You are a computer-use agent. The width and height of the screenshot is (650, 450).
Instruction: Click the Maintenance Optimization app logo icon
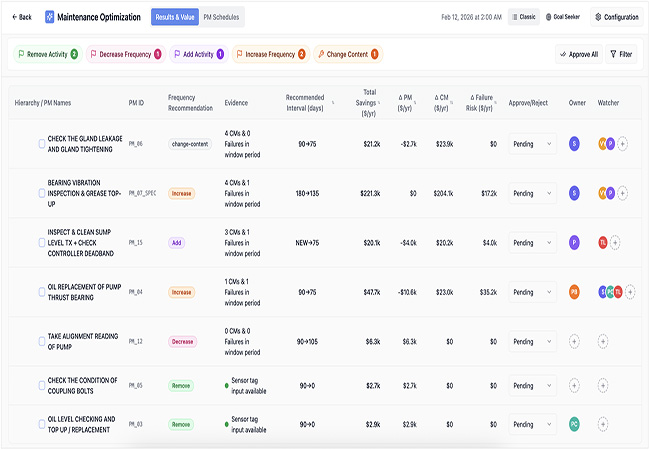pos(49,17)
